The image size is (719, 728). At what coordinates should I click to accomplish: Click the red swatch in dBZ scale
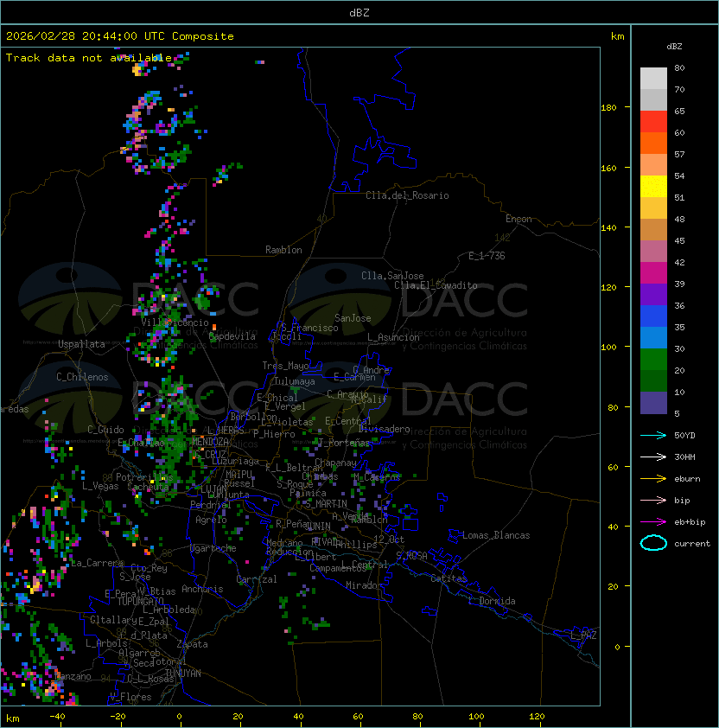tap(653, 122)
